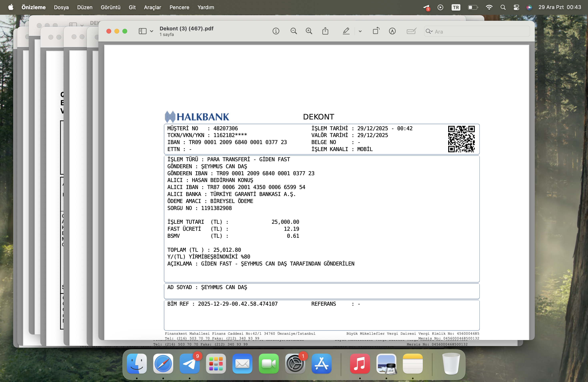Image resolution: width=588 pixels, height=382 pixels.
Task: Open the document info inspector
Action: click(276, 31)
